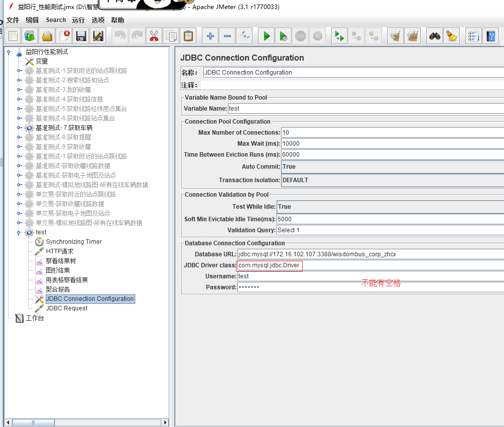Click the Toggle enable/disable icon
The width and height of the screenshot is (504, 427).
point(244,36)
